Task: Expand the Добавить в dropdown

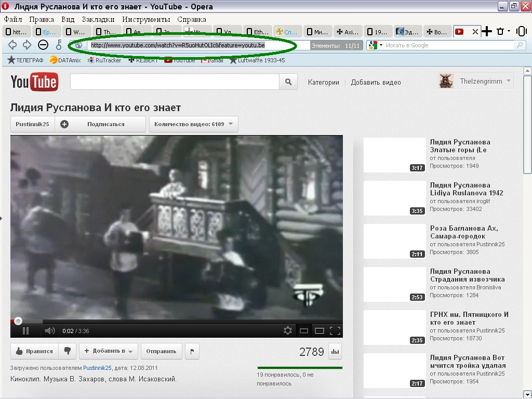Action: tap(109, 351)
